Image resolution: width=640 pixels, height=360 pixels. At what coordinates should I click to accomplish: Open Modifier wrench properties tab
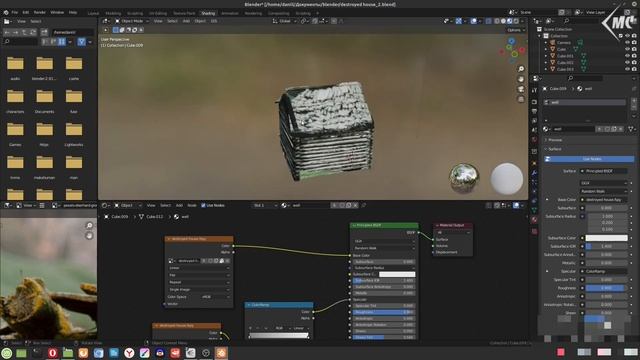pos(535,173)
